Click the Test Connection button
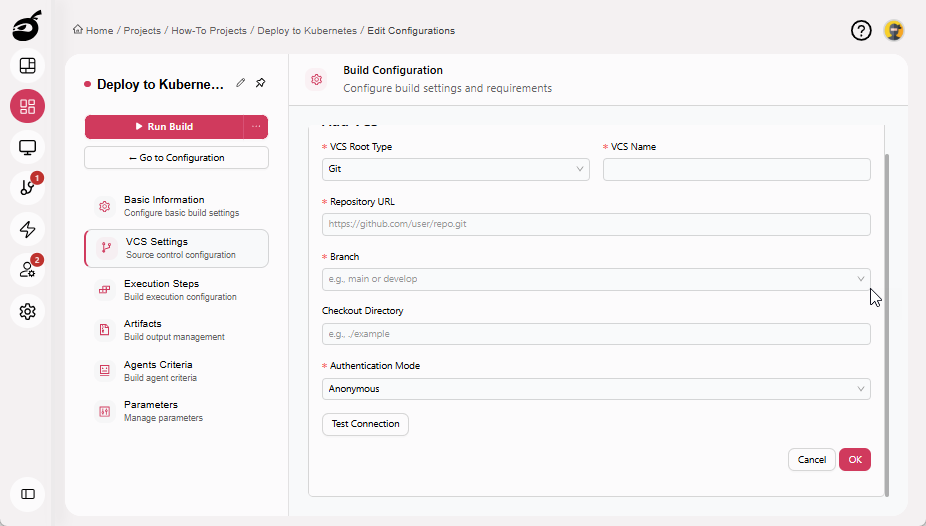 pos(366,424)
